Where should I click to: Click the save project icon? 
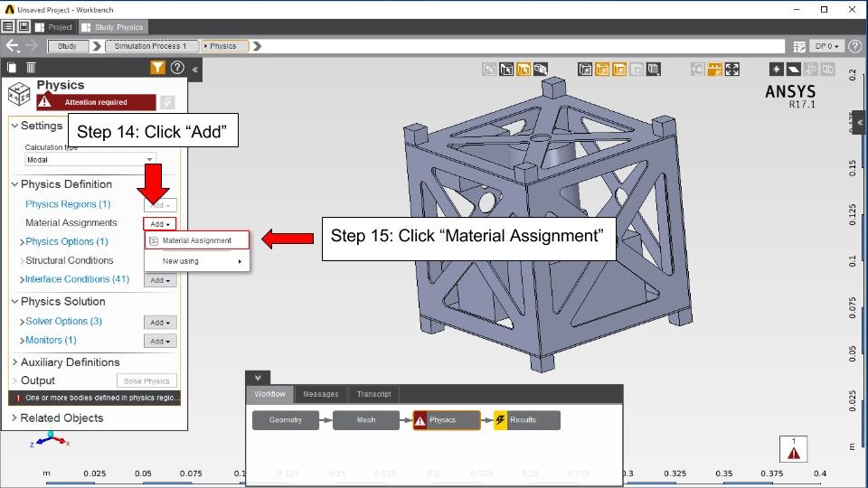pos(24,26)
